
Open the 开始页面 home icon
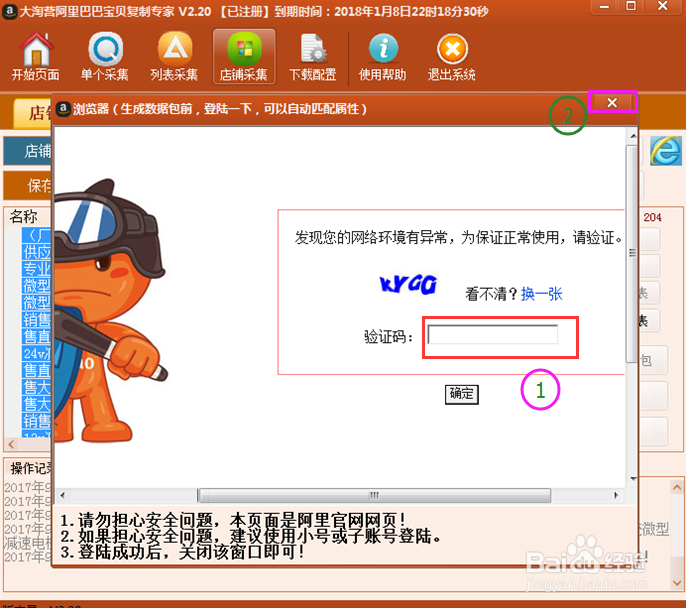(35, 57)
